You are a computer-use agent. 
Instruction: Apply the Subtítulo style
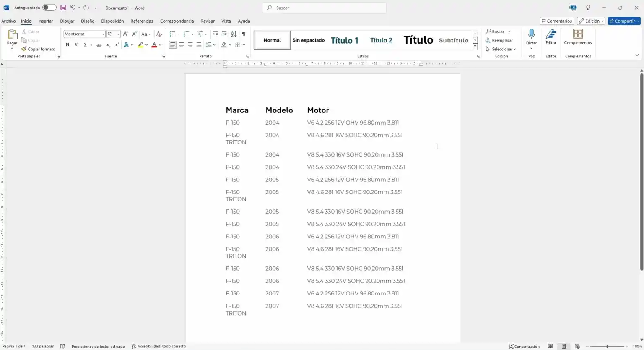pyautogui.click(x=454, y=40)
